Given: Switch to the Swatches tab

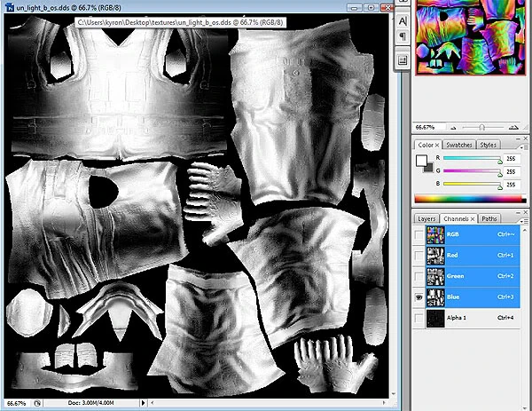Looking at the screenshot, I should tap(458, 145).
